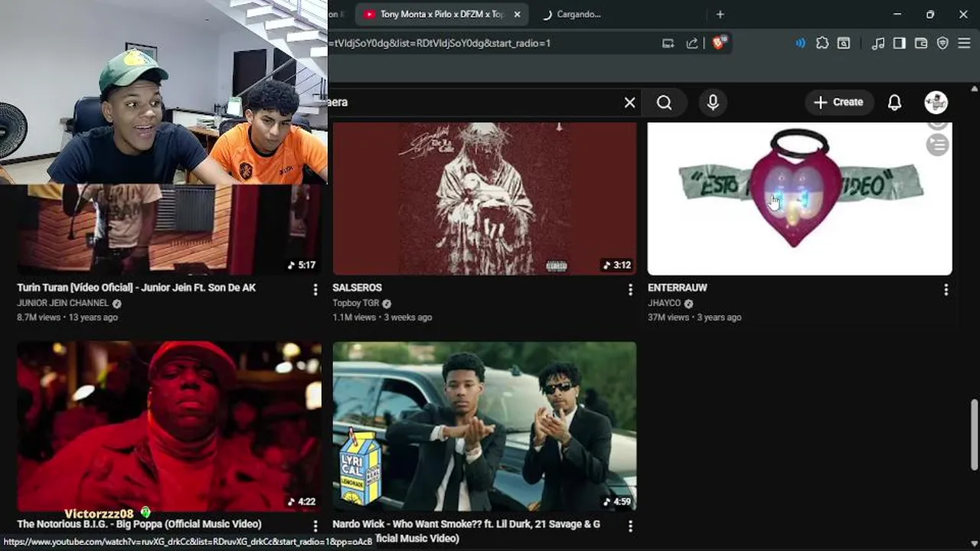Open more options for Big Poppa video
Screen dimensions: 980x551
click(315, 526)
